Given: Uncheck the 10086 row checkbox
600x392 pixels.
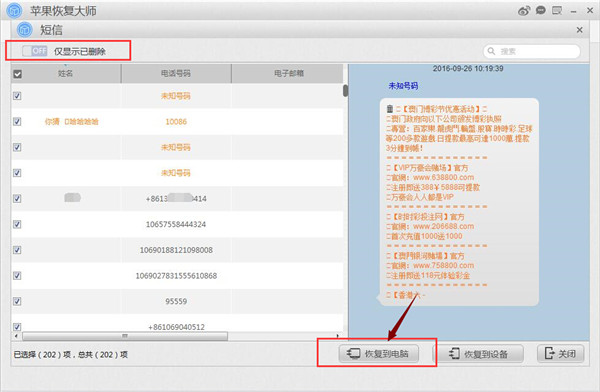Looking at the screenshot, I should (17, 121).
